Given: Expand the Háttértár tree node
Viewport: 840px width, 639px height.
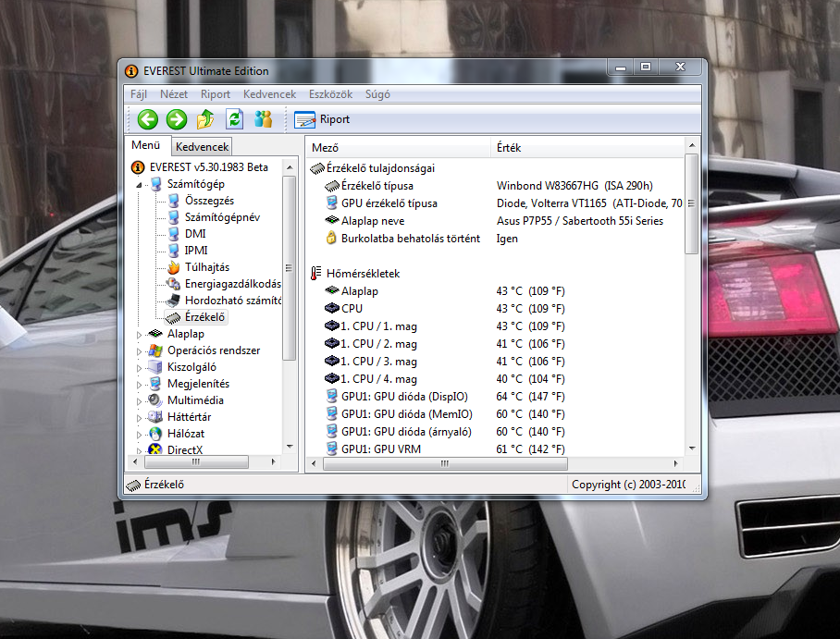Looking at the screenshot, I should (x=139, y=418).
